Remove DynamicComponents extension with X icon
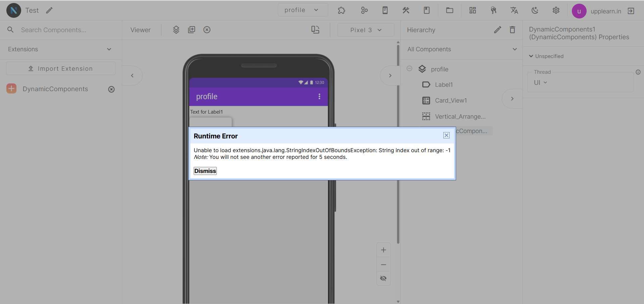Screen dimensions: 644x304 tap(111, 89)
